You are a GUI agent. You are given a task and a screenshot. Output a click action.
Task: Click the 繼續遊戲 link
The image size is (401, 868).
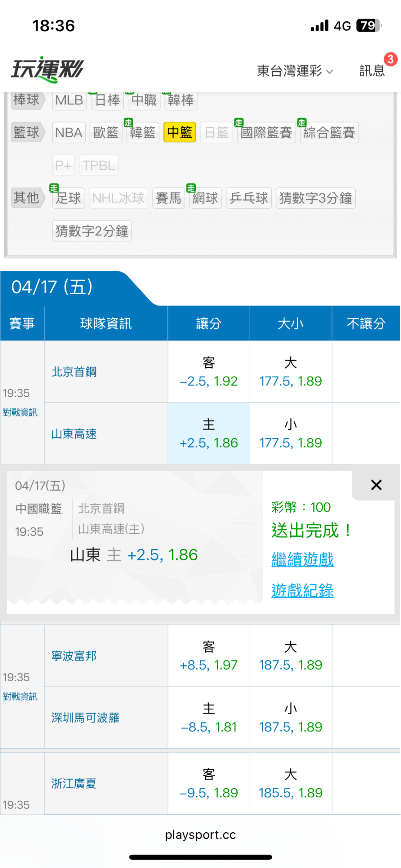[303, 559]
